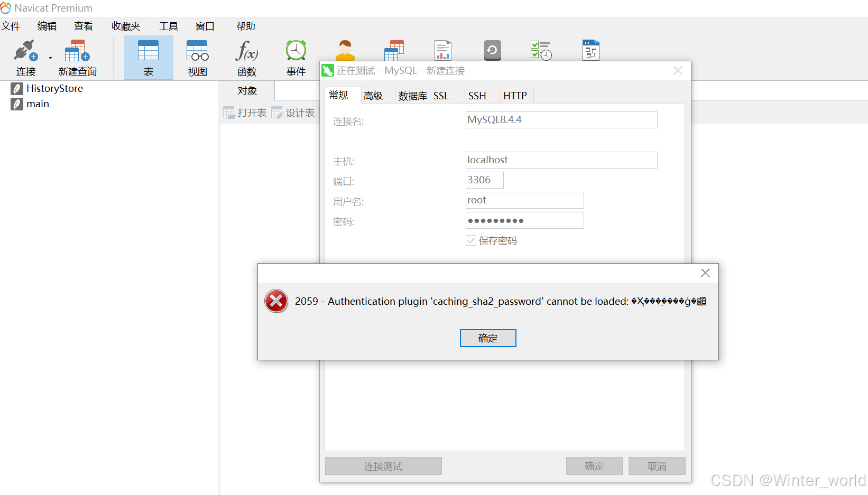Click the 连接 (Connection) toolbar icon
This screenshot has height=495, width=868.
(x=25, y=57)
